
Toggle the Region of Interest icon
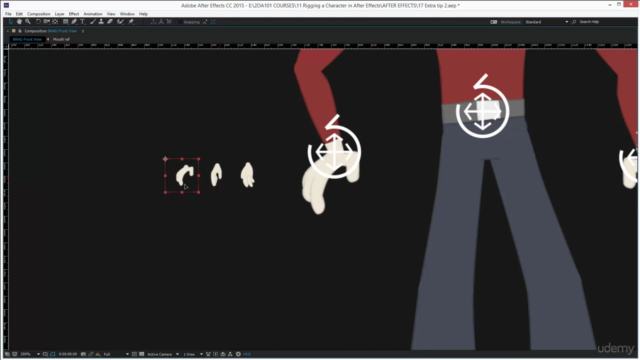[134, 354]
